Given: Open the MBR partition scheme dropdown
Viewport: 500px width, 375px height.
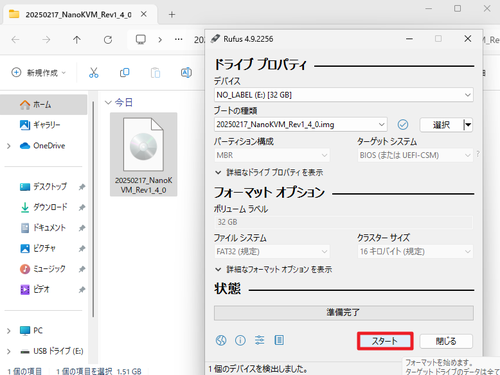Looking at the screenshot, I should tap(272, 155).
